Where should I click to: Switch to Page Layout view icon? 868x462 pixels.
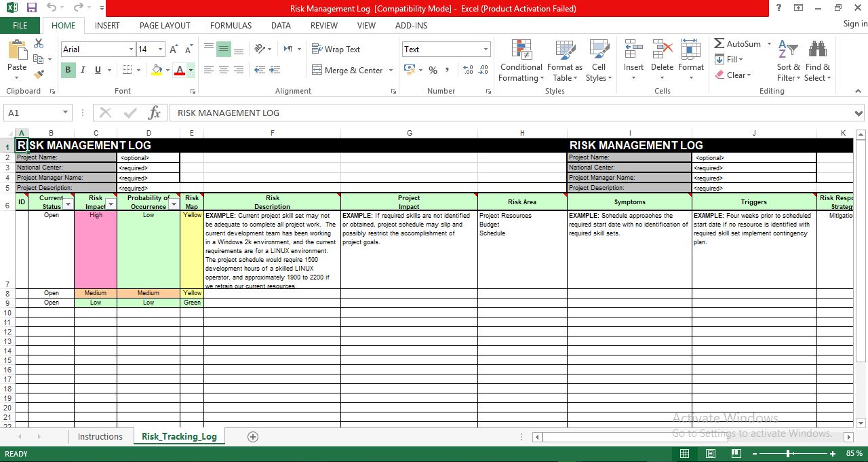[x=710, y=453]
